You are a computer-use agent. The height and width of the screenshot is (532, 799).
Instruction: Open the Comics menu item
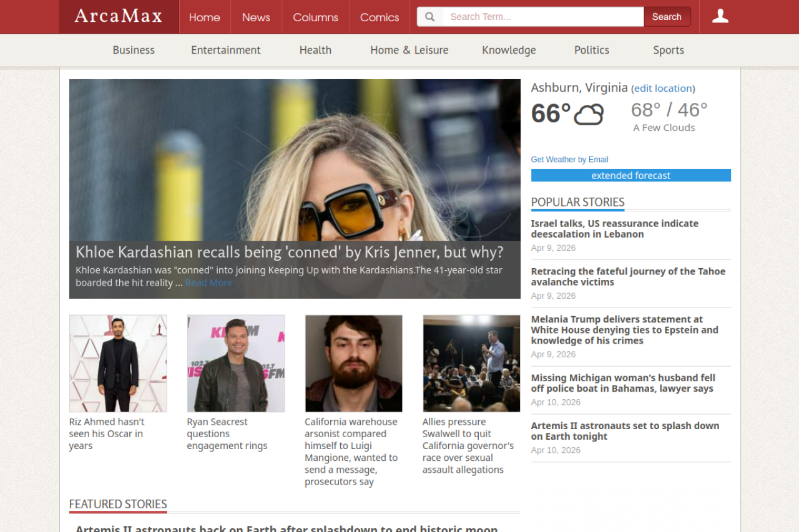click(379, 17)
